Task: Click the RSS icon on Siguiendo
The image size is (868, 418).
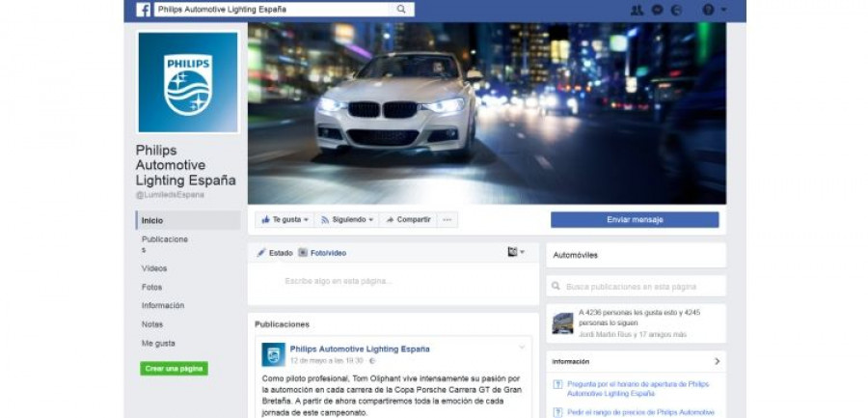Action: tap(326, 220)
